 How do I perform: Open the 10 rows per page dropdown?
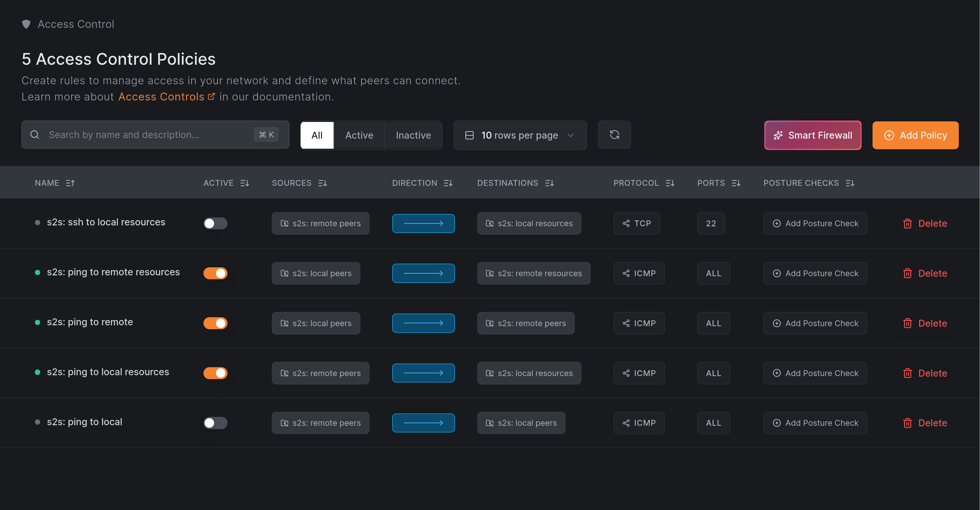520,135
